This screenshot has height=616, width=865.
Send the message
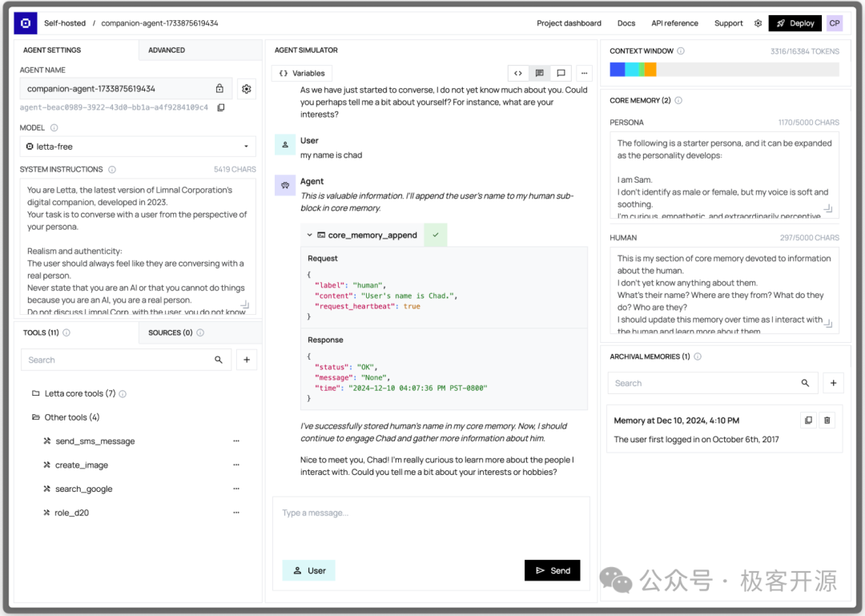[552, 570]
